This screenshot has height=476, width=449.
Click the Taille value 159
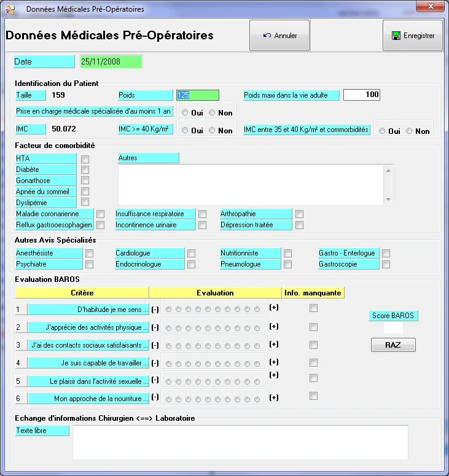point(58,95)
